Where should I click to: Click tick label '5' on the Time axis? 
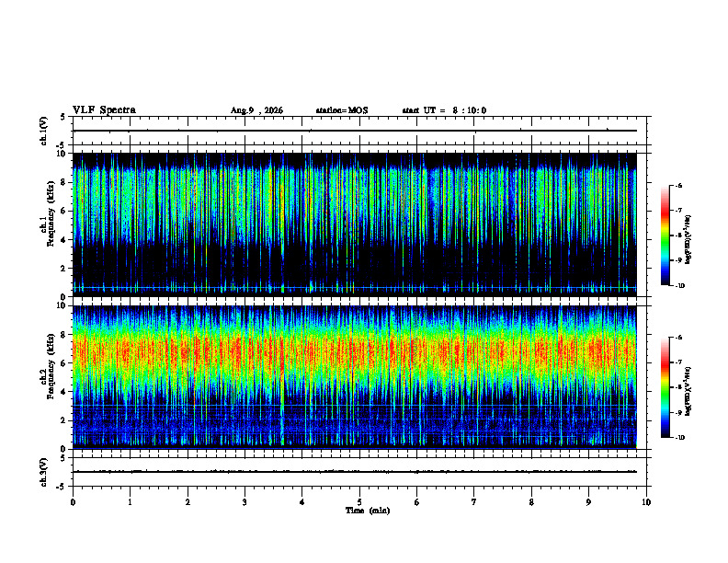click(359, 502)
